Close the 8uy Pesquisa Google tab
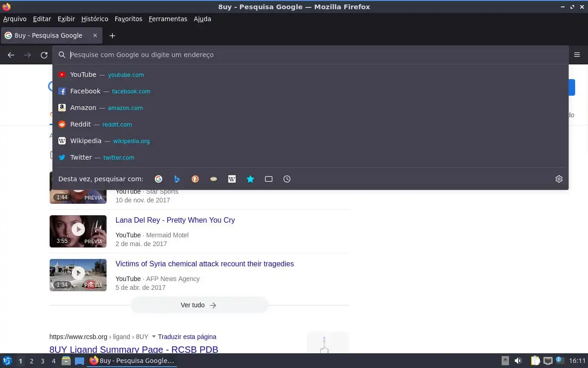Screen dimensions: 588x368 coord(95,35)
